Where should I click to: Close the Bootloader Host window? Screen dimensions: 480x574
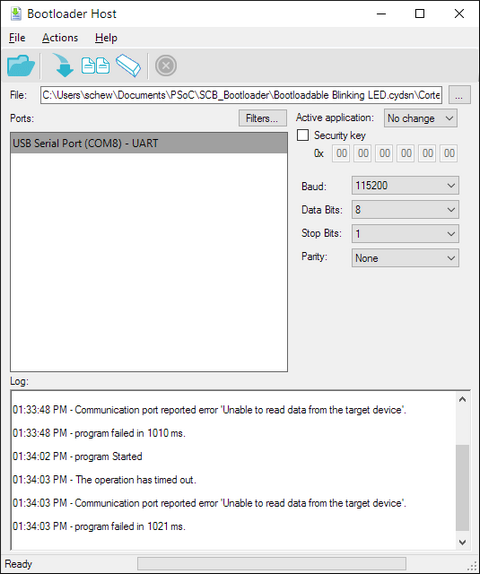pyautogui.click(x=459, y=14)
